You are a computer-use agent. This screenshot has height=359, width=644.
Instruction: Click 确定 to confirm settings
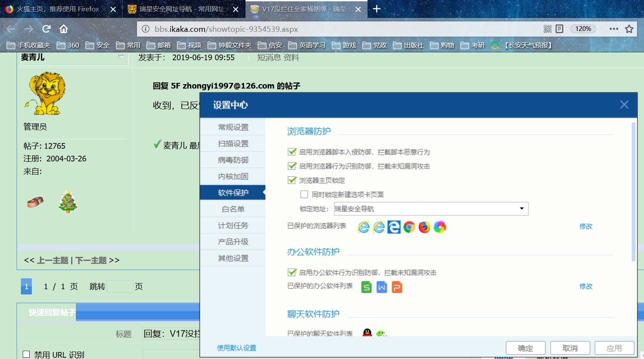point(525,348)
